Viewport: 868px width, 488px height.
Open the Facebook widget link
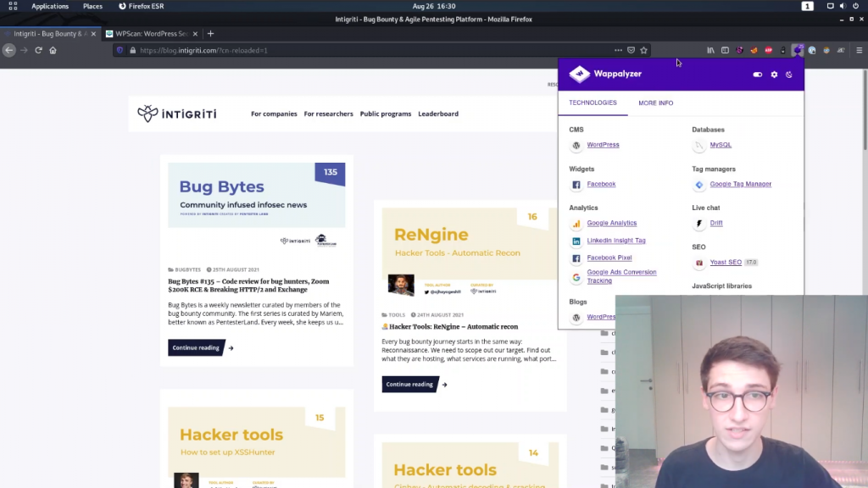[x=601, y=184]
